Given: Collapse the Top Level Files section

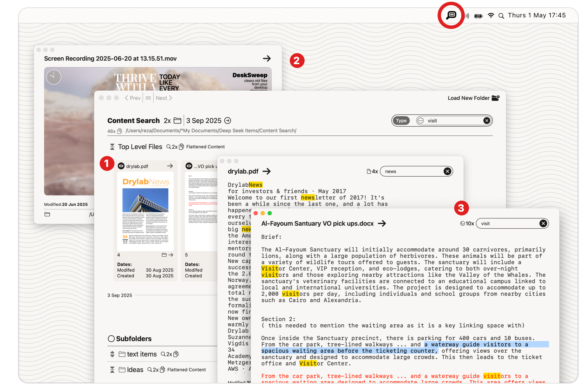Looking at the screenshot, I should coord(112,147).
